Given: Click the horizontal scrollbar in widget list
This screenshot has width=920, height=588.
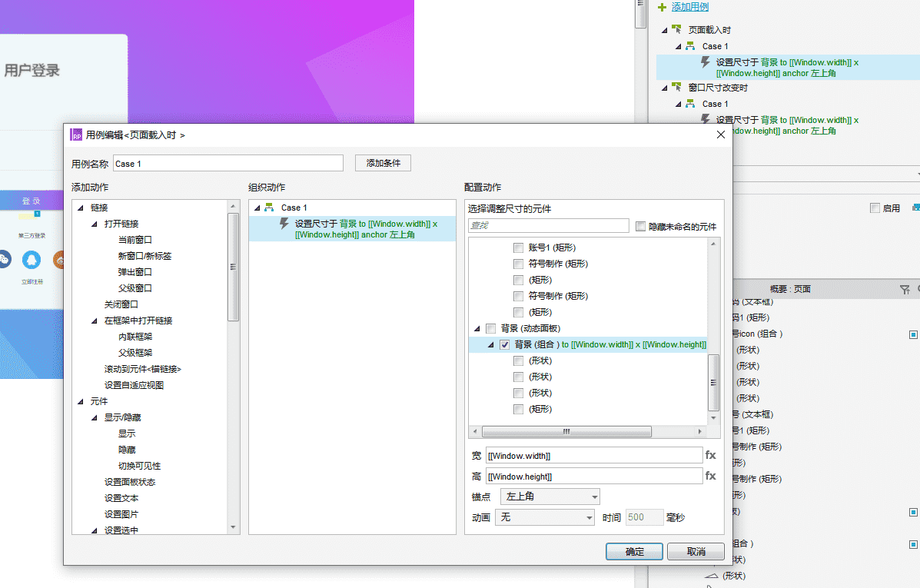Looking at the screenshot, I should coord(566,432).
